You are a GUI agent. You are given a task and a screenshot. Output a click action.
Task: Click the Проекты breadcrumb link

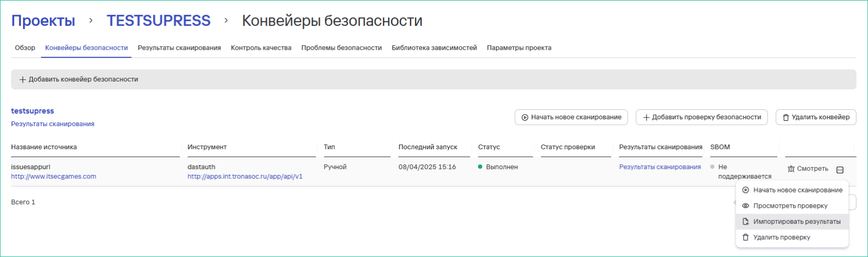pyautogui.click(x=43, y=21)
